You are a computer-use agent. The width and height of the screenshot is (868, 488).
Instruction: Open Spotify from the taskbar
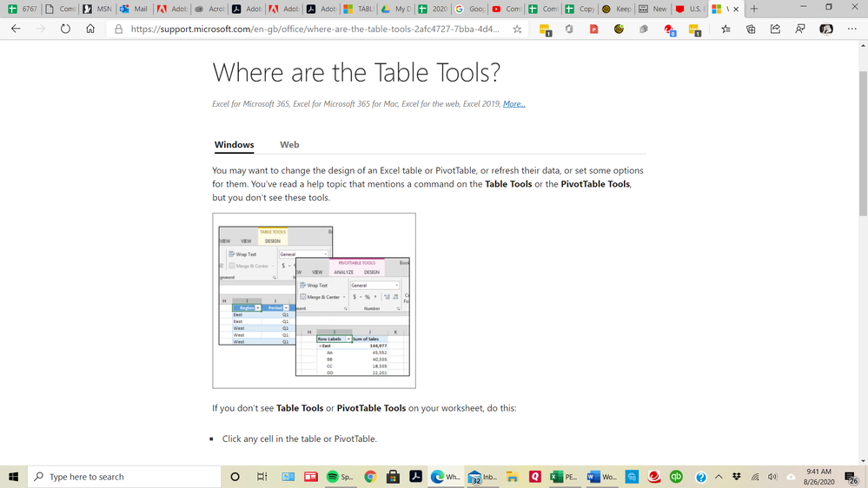click(339, 477)
